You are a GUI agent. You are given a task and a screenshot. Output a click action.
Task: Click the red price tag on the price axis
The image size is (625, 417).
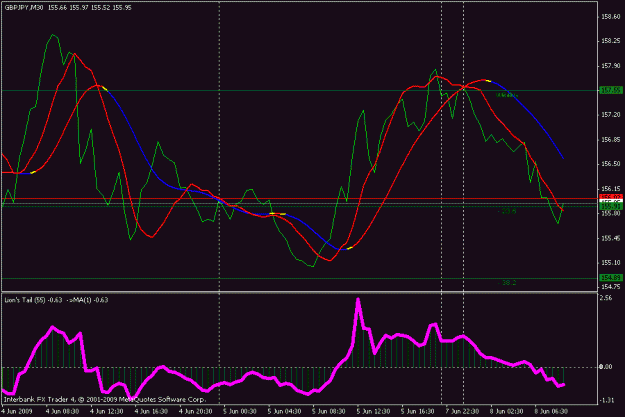611,197
